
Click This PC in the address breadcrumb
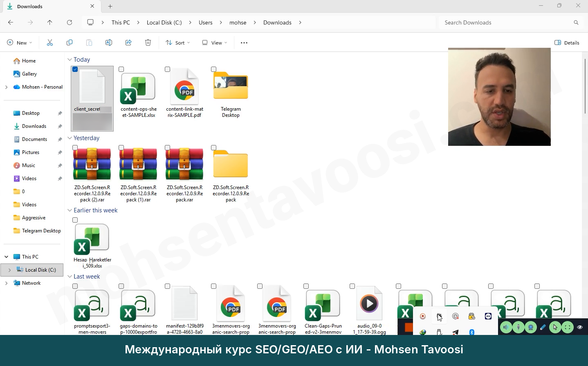coord(121,22)
